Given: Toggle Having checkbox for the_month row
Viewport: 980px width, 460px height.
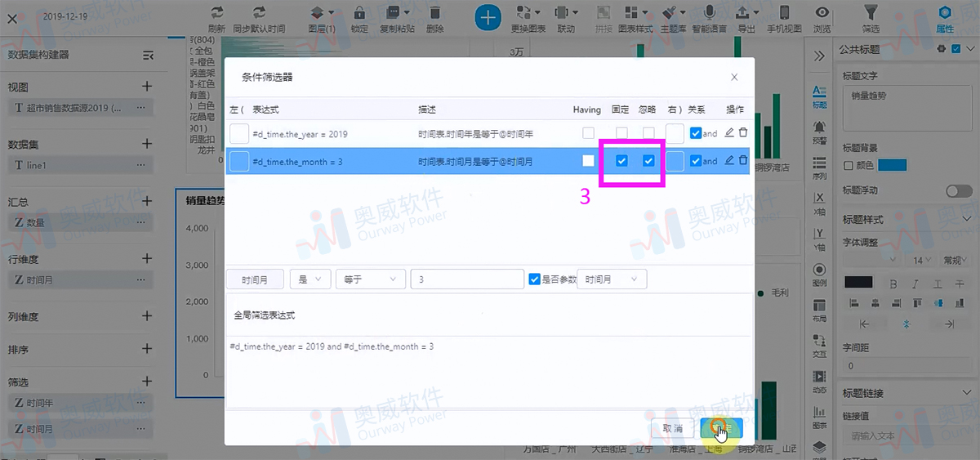Looking at the screenshot, I should point(588,161).
